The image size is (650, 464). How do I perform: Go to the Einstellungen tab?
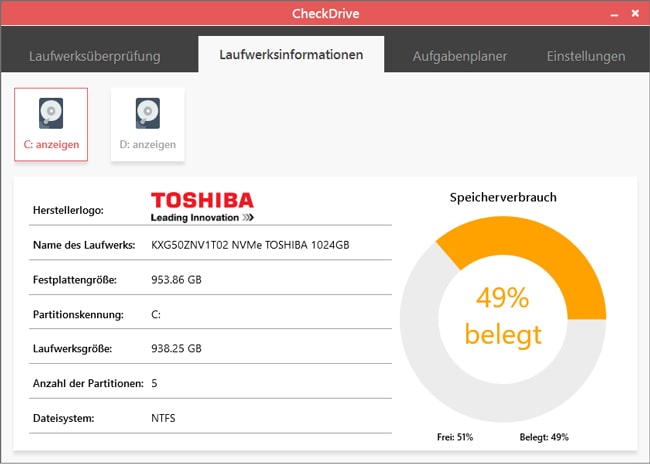tap(586, 56)
